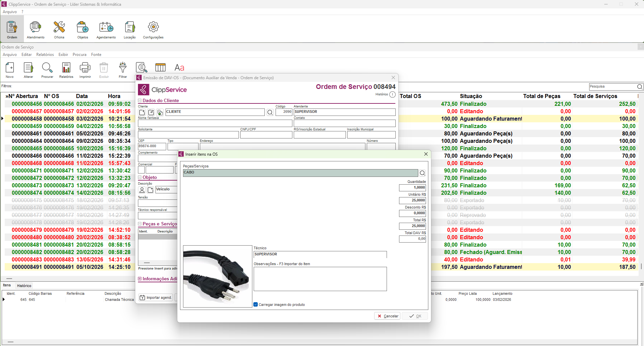The width and height of the screenshot is (644, 346).
Task: Open the Editar menu
Action: point(27,55)
